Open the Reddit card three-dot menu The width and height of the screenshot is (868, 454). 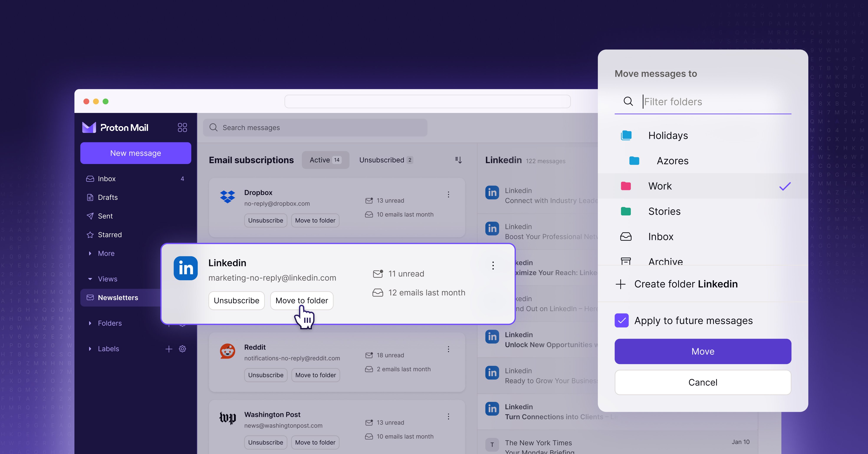449,349
